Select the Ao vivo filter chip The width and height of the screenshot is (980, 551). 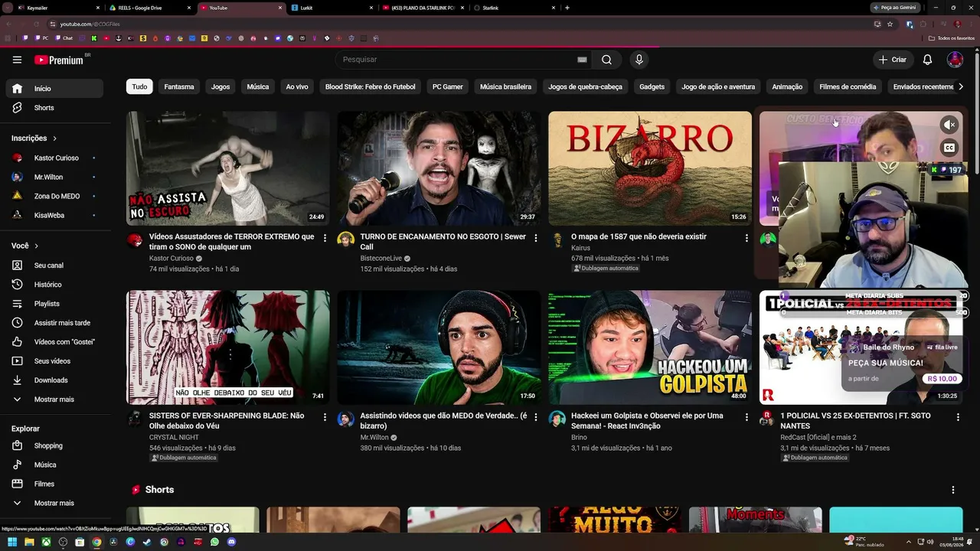coord(297,86)
